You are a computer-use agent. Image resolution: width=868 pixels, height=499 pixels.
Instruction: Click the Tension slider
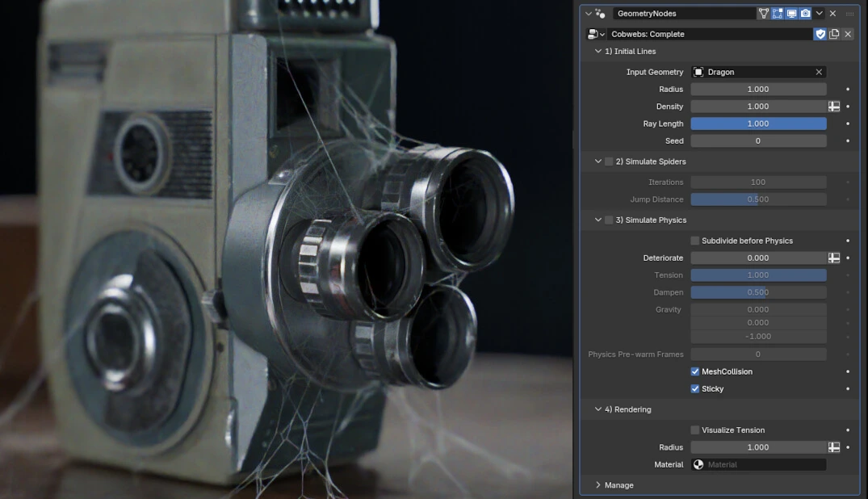pos(758,275)
